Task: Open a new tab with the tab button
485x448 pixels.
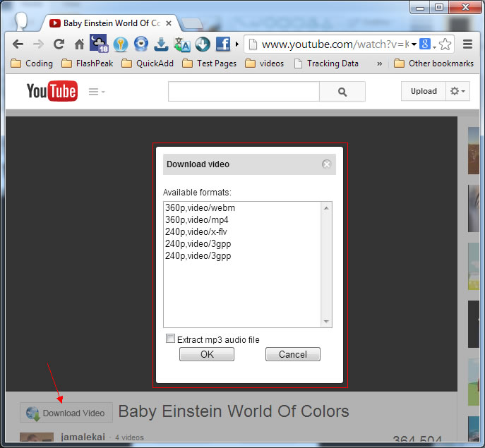Action: coord(192,23)
